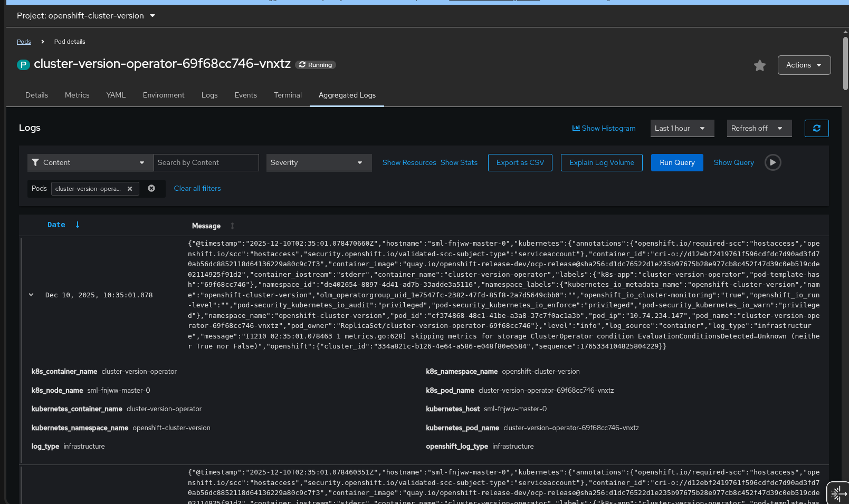Viewport: 849px width, 504px height.
Task: Click the refresh logs icon button
Action: tap(816, 128)
